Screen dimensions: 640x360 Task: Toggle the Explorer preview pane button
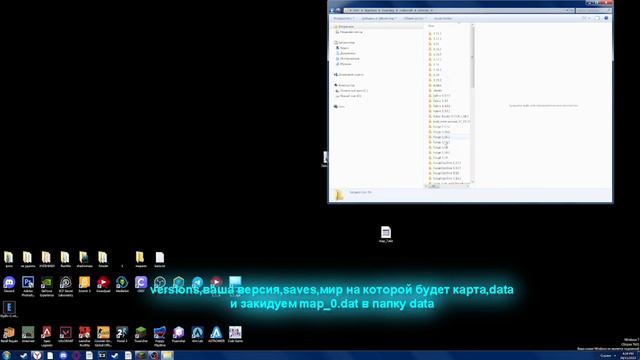coord(598,18)
